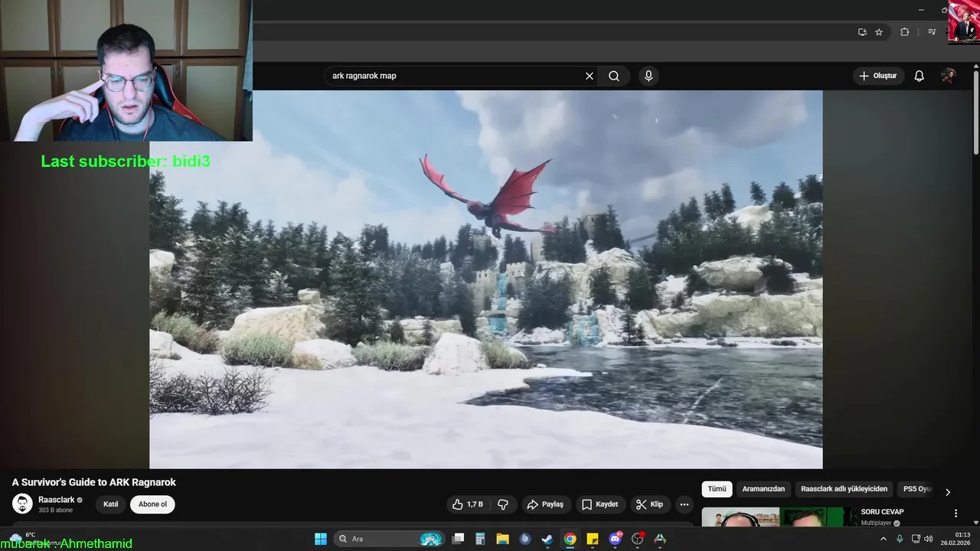The height and width of the screenshot is (551, 980).
Task: Open SORU CEVAP video thumbnail
Action: [x=779, y=517]
